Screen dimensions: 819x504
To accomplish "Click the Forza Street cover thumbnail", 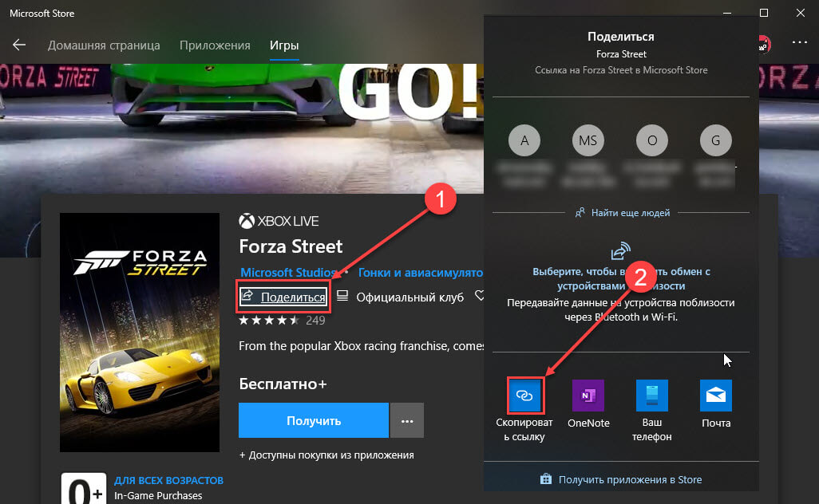I will (140, 333).
